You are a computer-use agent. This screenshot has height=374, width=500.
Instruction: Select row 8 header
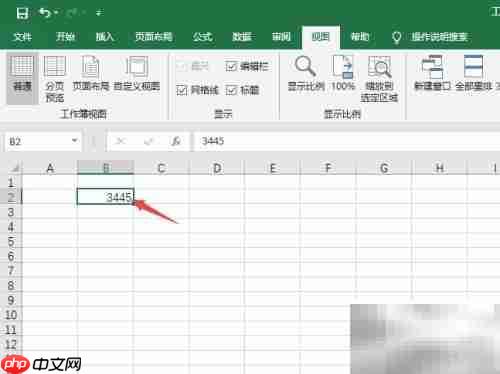click(11, 285)
